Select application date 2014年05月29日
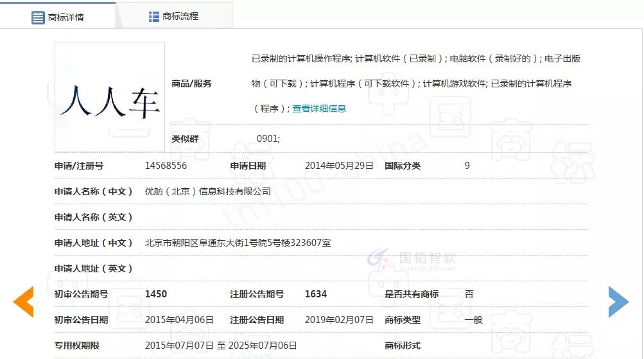The width and height of the screenshot is (644, 359). point(339,166)
